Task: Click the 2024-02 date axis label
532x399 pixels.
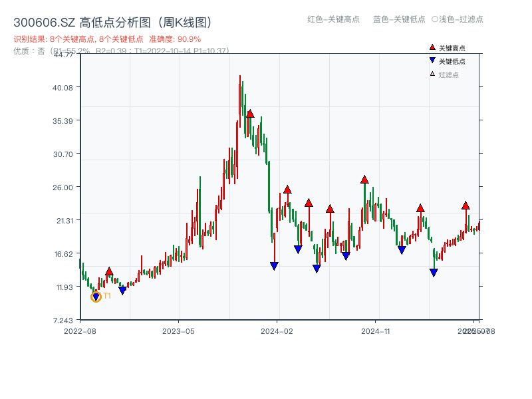Action: point(277,331)
